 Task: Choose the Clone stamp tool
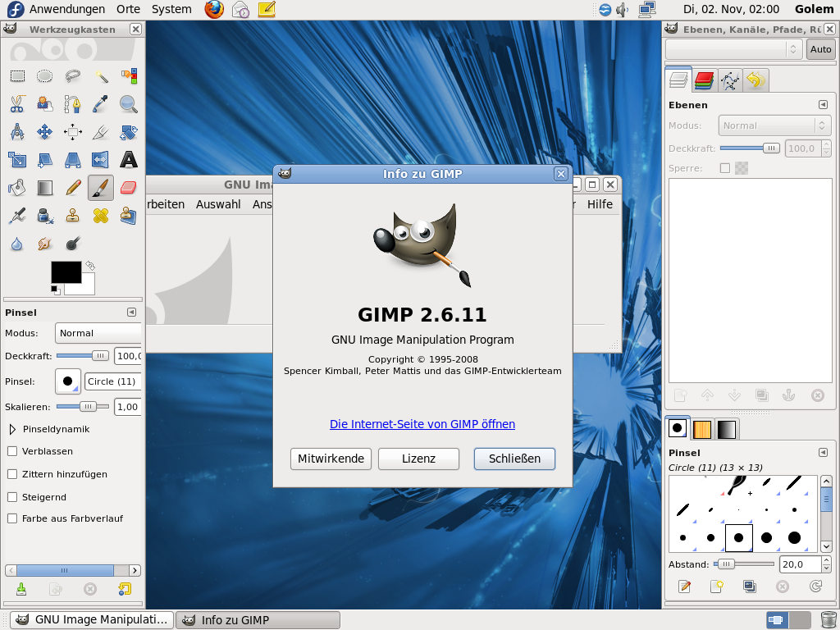click(73, 216)
